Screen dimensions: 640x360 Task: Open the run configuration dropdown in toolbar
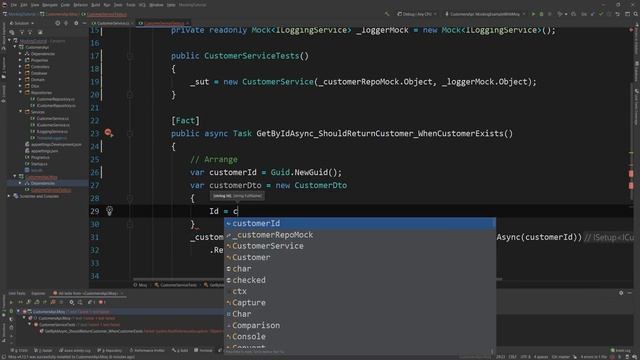tap(485, 14)
